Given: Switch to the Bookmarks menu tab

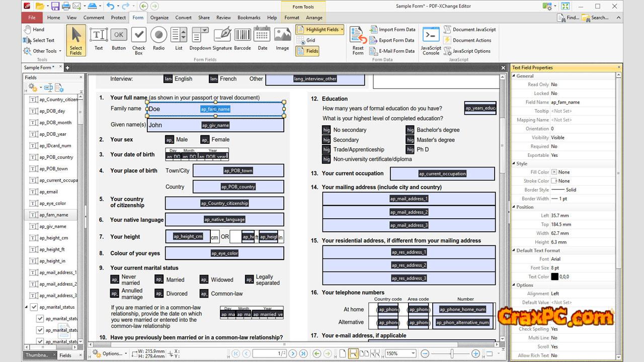Looking at the screenshot, I should coord(249,18).
